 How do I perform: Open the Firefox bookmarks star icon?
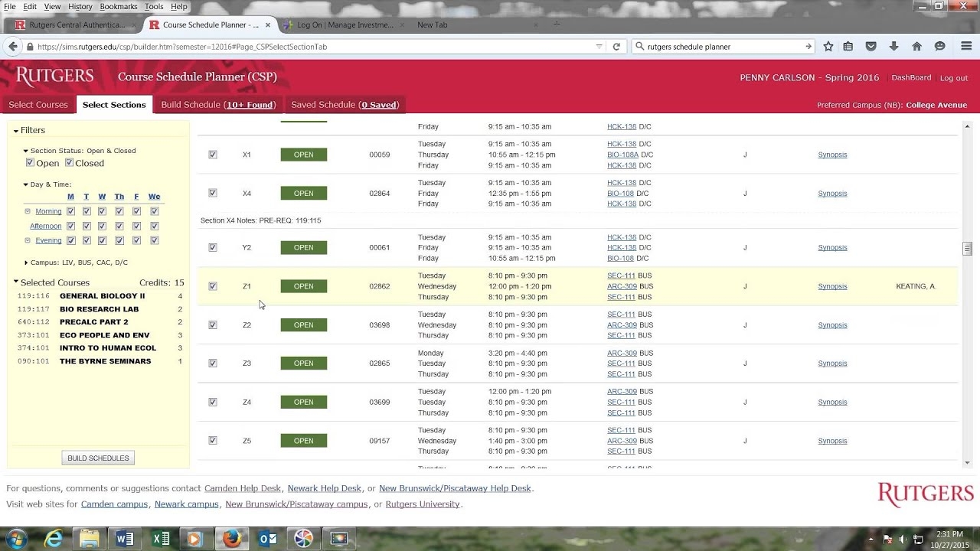coord(828,46)
